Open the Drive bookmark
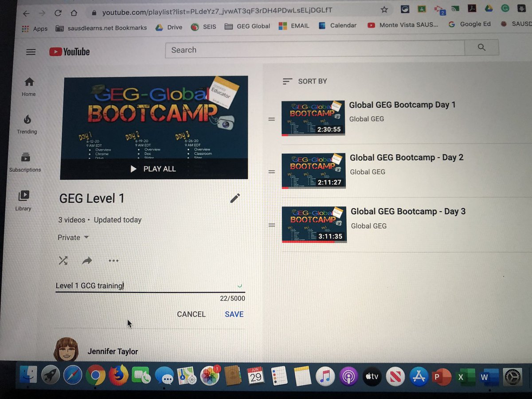This screenshot has height=399, width=532. [x=169, y=27]
